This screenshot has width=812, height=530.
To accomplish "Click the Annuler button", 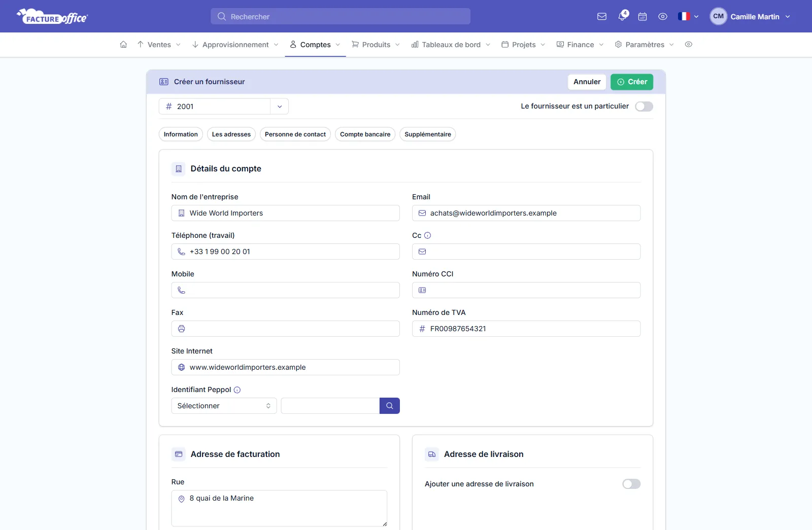I will (587, 82).
